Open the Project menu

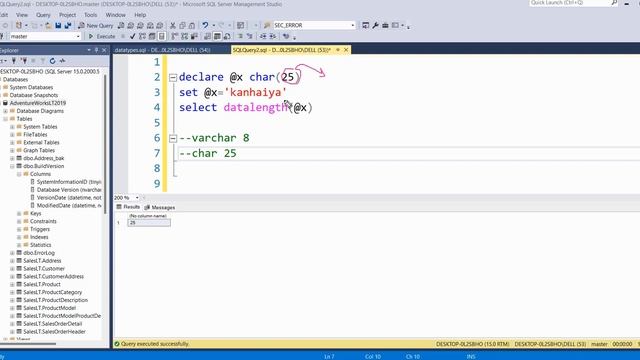click(x=67, y=15)
